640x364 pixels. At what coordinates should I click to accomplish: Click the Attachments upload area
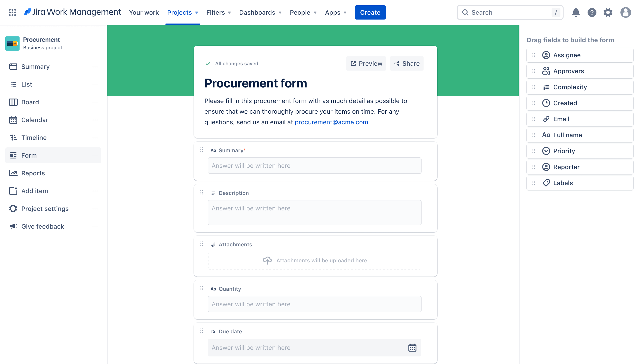(x=315, y=260)
